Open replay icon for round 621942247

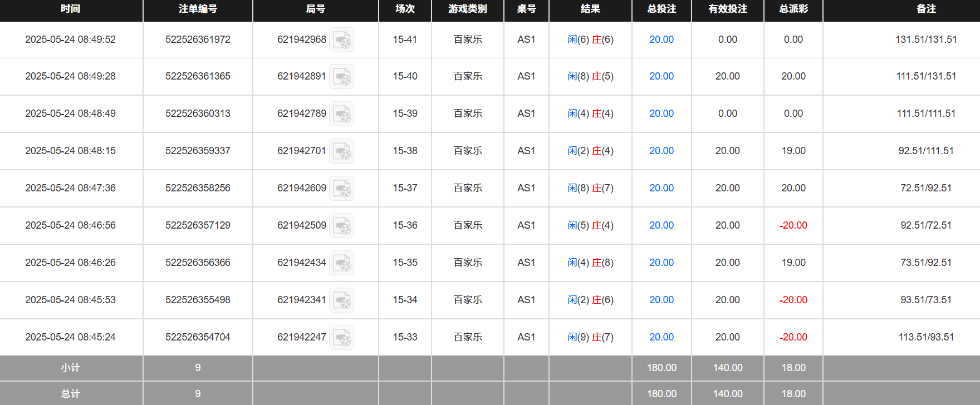341,338
